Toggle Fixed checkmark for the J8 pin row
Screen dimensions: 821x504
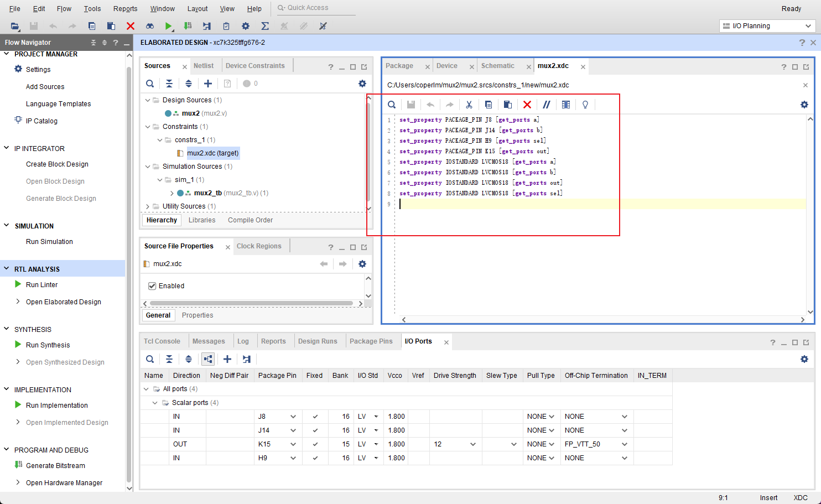click(315, 417)
